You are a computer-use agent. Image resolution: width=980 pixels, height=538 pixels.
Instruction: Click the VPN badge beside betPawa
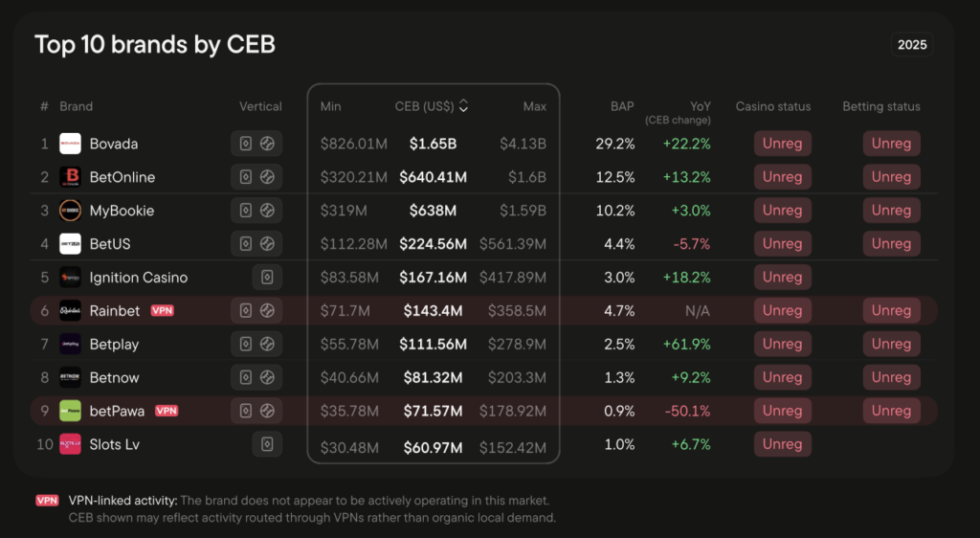click(167, 411)
